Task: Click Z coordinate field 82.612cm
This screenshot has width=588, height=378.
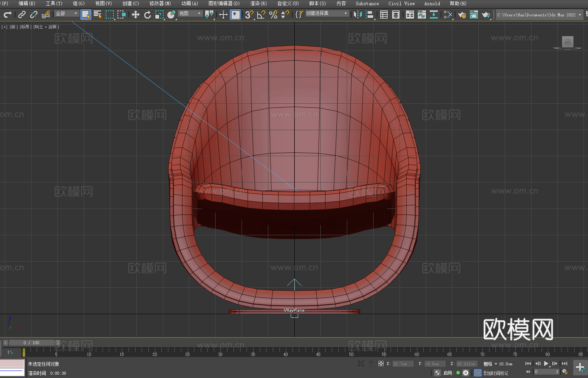Action: click(x=466, y=364)
